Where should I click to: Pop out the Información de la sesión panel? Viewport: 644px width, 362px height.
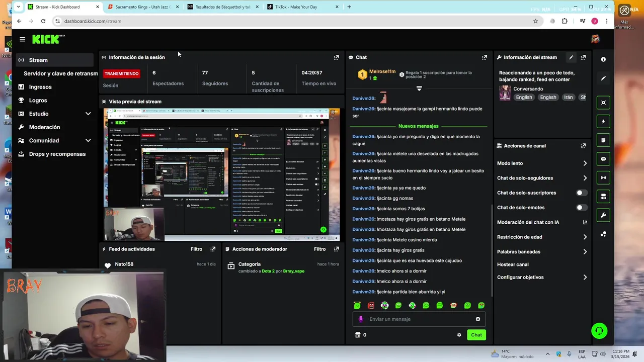(x=336, y=57)
